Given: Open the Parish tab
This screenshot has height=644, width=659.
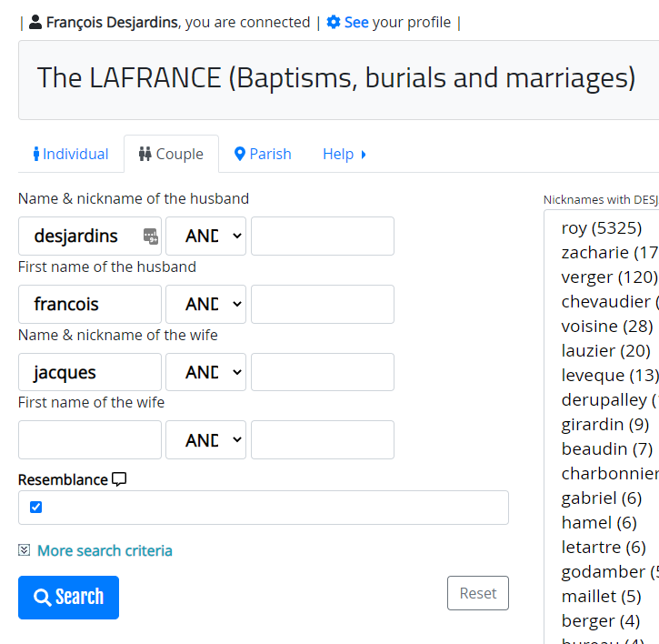Looking at the screenshot, I should coord(263,154).
